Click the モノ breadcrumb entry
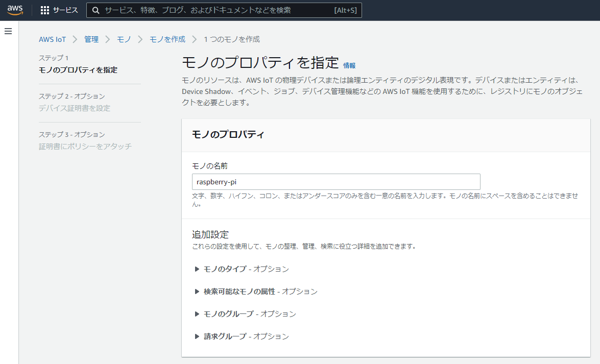Screen dimensions: 600x364 pyautogui.click(x=124, y=39)
